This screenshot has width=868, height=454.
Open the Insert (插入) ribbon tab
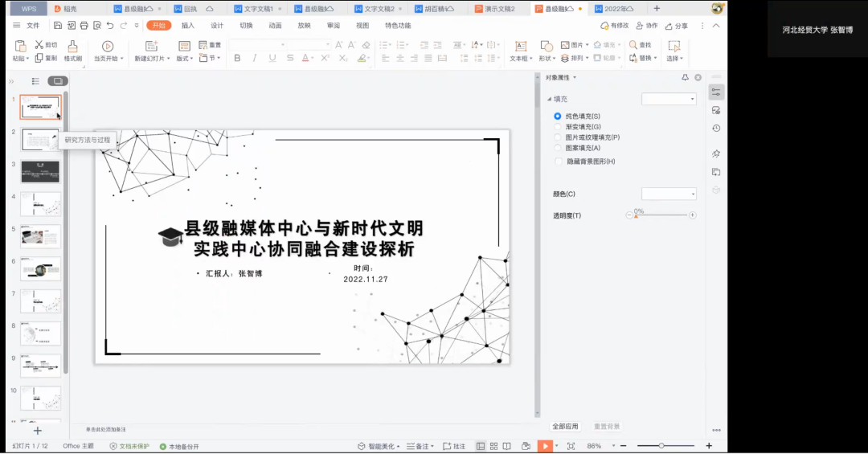point(187,26)
